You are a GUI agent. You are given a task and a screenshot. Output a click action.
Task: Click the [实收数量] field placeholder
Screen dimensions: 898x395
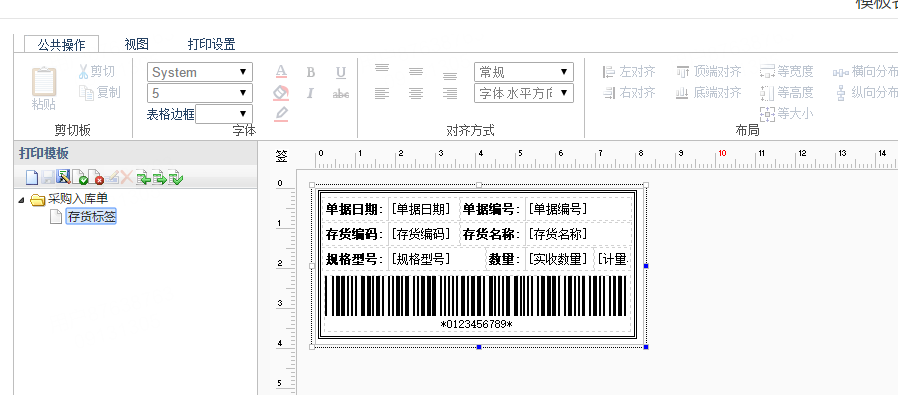[559, 259]
